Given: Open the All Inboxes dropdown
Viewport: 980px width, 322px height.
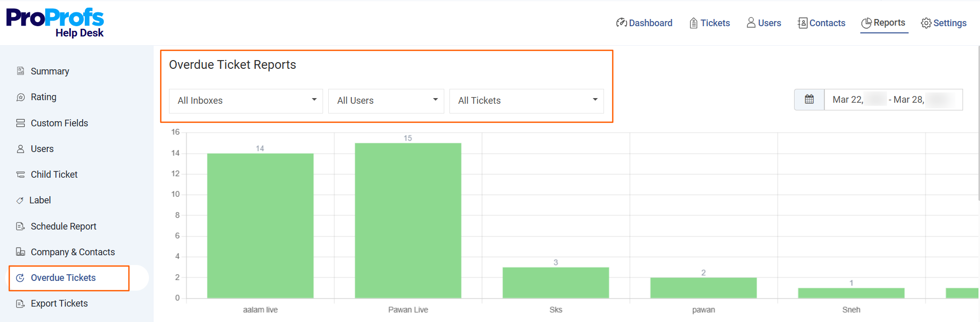Looking at the screenshot, I should tap(246, 101).
